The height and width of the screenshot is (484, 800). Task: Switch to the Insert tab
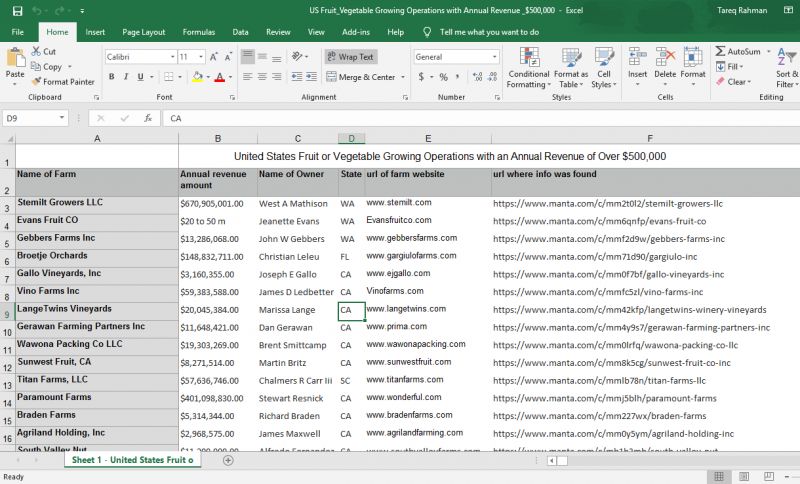(x=95, y=32)
